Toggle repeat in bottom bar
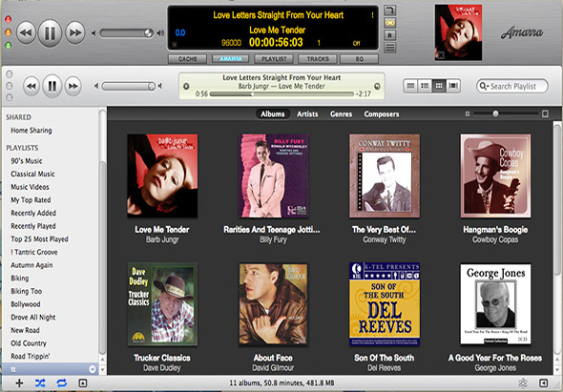The width and height of the screenshot is (563, 392). coord(62,383)
